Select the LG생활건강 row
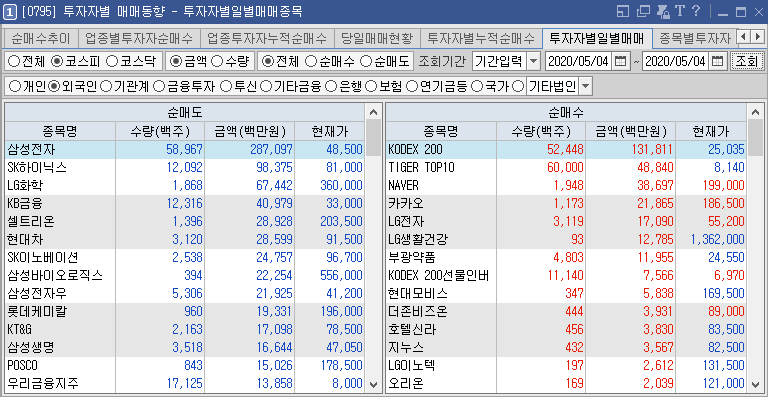 coord(566,239)
